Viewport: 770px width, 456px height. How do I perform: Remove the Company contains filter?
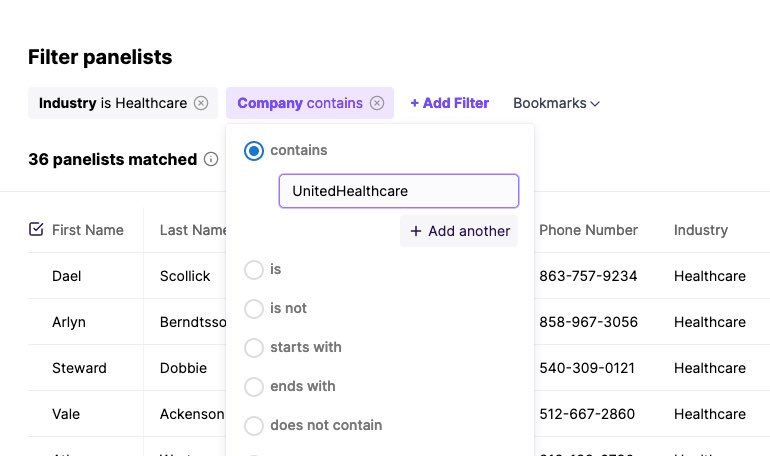(377, 103)
